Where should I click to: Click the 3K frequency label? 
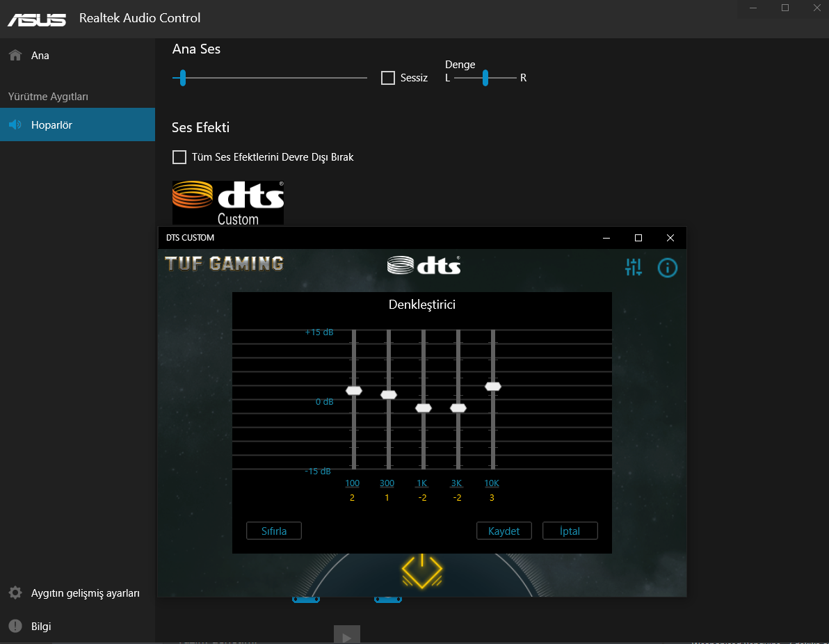coord(457,483)
